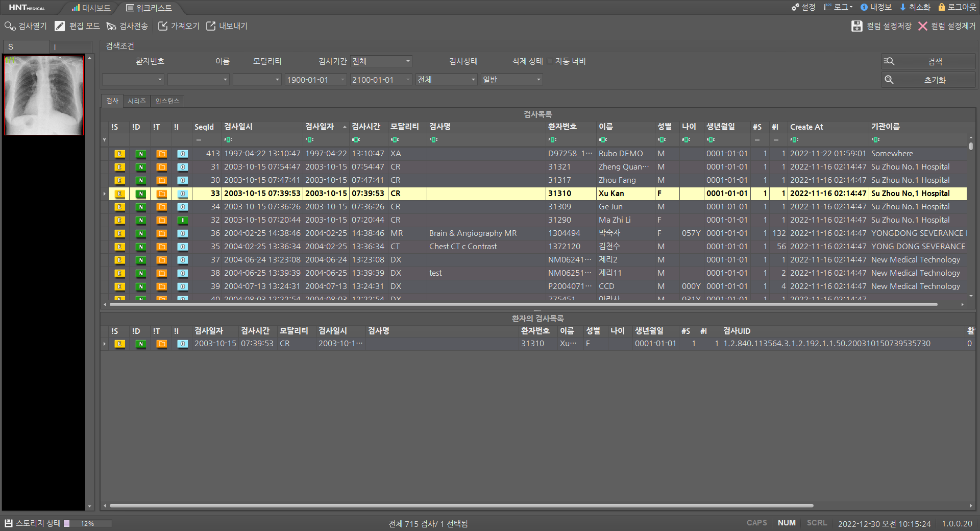Click blue !! icon in CCD patient row
Viewport: 980px width, 531px height.
coord(183,286)
